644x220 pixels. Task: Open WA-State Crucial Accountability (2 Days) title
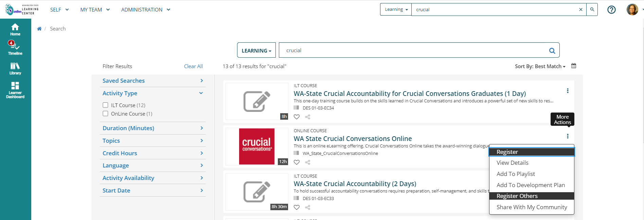point(355,184)
